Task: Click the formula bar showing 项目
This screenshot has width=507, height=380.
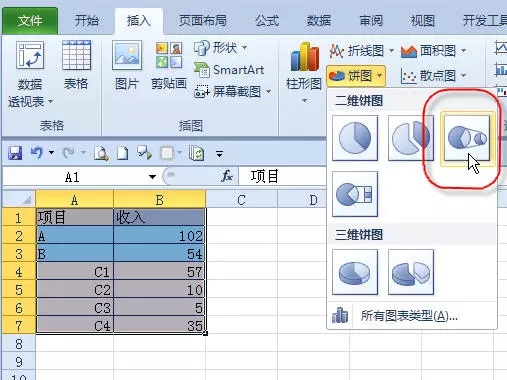Action: (x=282, y=177)
